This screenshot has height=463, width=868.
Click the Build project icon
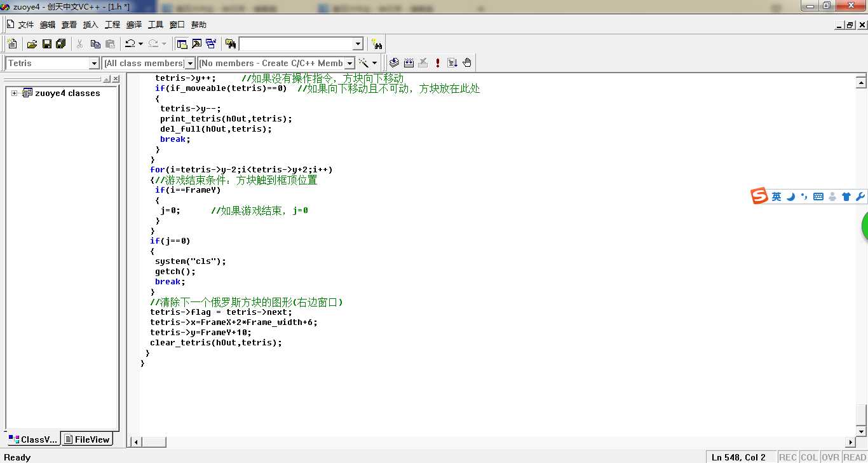[x=409, y=63]
